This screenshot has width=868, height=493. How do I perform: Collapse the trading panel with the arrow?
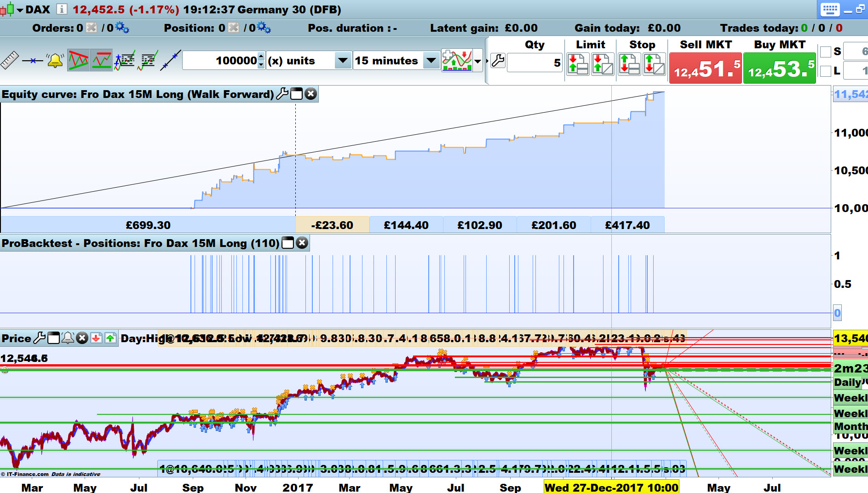(487, 61)
